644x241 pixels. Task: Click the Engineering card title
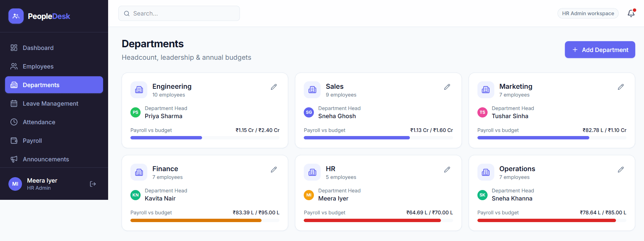[x=172, y=86]
